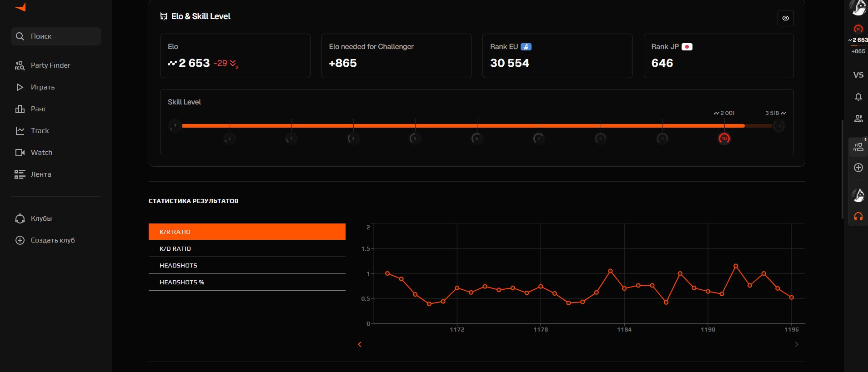Open Party Finder from the sidebar
The image size is (868, 372).
point(50,65)
